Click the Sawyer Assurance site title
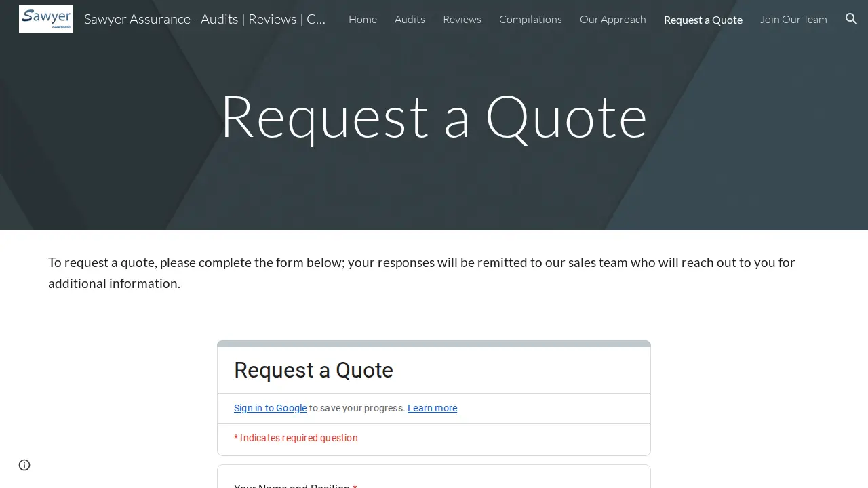 point(205,19)
